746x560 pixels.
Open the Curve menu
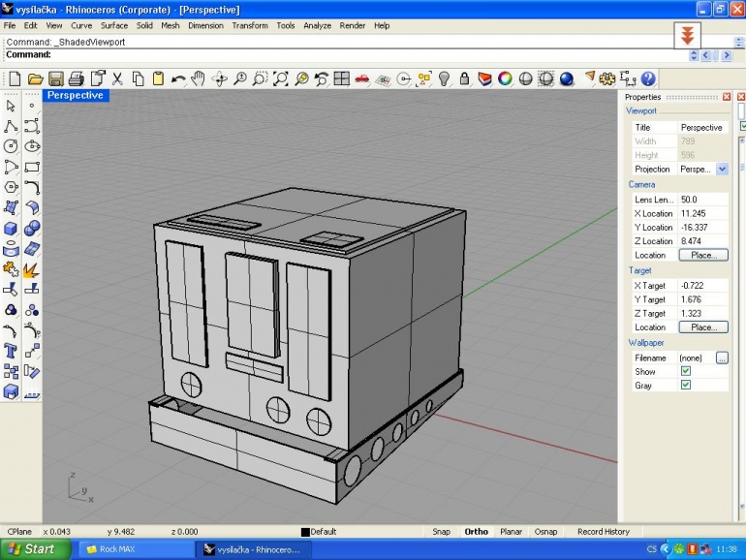(x=81, y=26)
